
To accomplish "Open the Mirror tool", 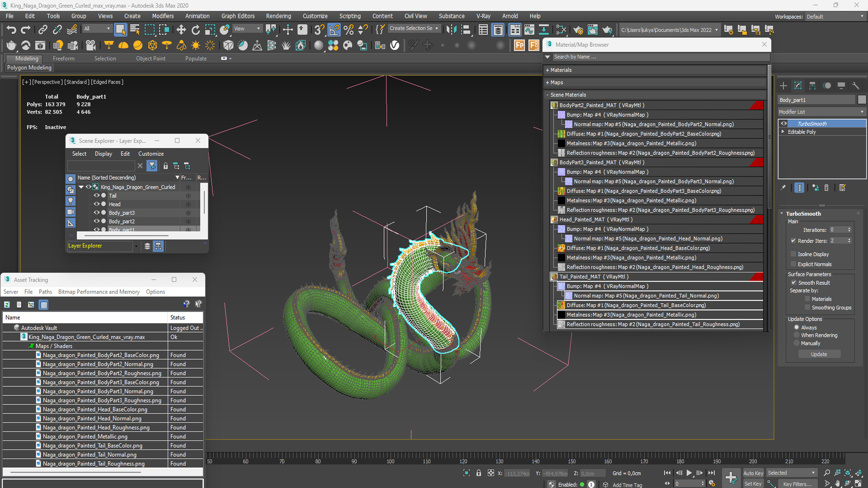I will pos(451,30).
